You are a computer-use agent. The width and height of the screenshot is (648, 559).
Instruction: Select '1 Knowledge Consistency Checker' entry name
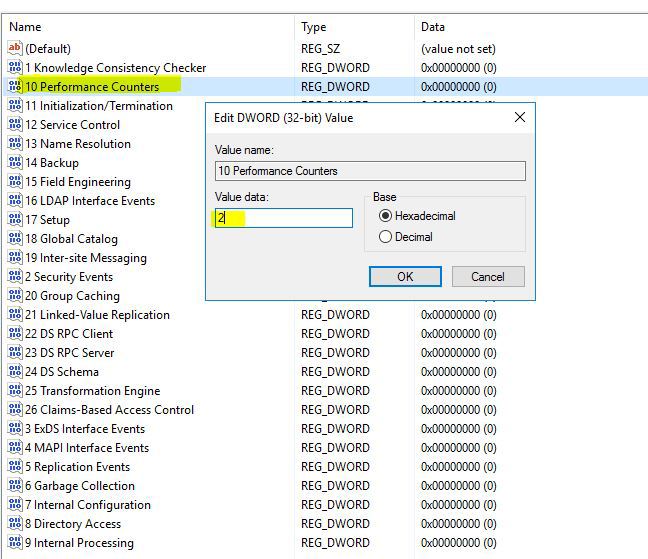(115, 68)
